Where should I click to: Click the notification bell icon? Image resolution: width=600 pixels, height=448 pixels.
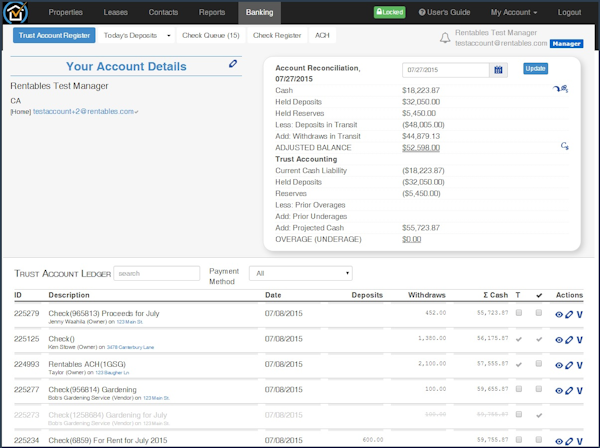pyautogui.click(x=445, y=38)
